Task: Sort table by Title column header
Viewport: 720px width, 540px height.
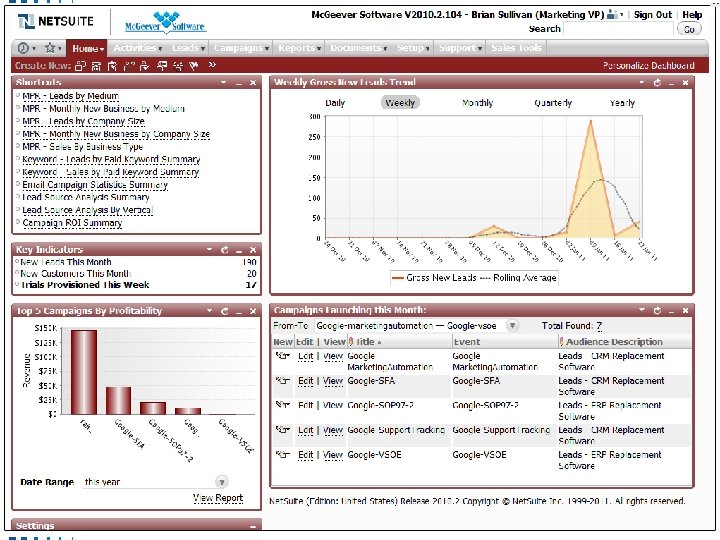Action: [366, 342]
